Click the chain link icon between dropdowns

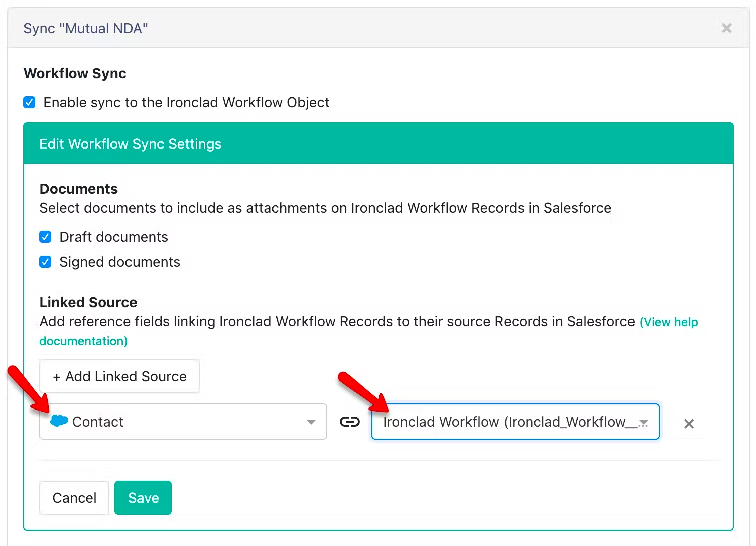pos(349,422)
